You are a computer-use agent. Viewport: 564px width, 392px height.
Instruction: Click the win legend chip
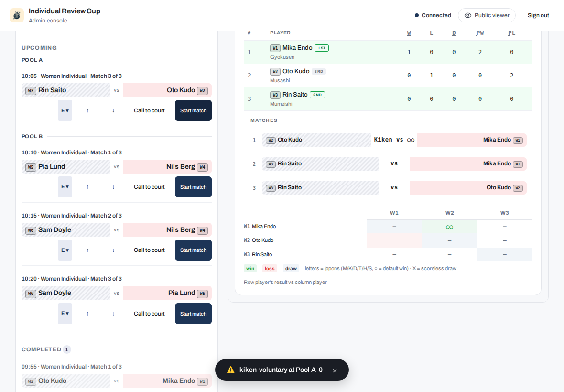(250, 268)
